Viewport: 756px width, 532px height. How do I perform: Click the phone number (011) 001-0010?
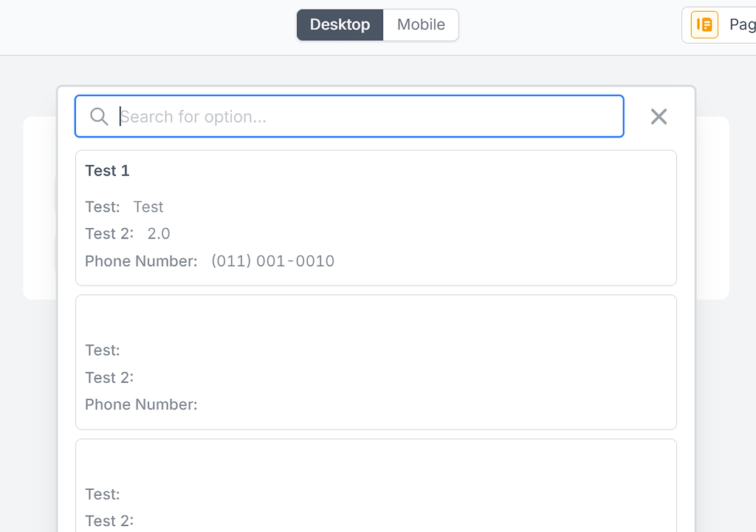[272, 260]
